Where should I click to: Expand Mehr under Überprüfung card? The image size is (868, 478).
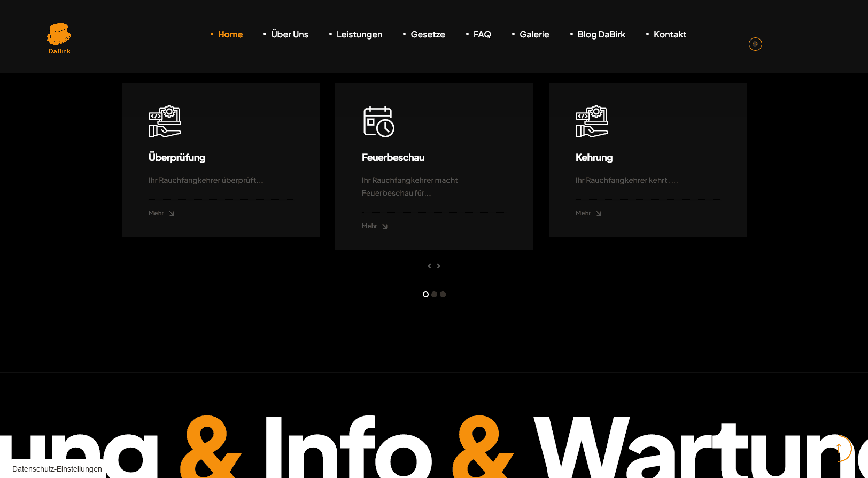(161, 213)
